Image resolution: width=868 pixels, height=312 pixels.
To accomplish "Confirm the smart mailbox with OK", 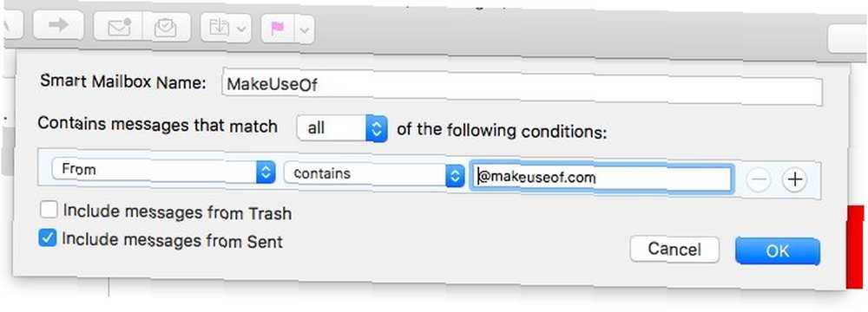I will [777, 251].
